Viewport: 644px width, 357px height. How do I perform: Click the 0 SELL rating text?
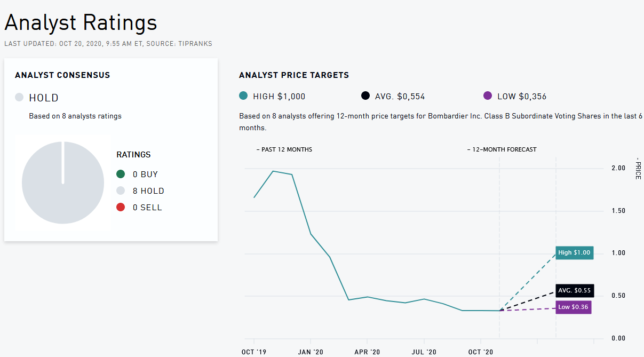147,208
